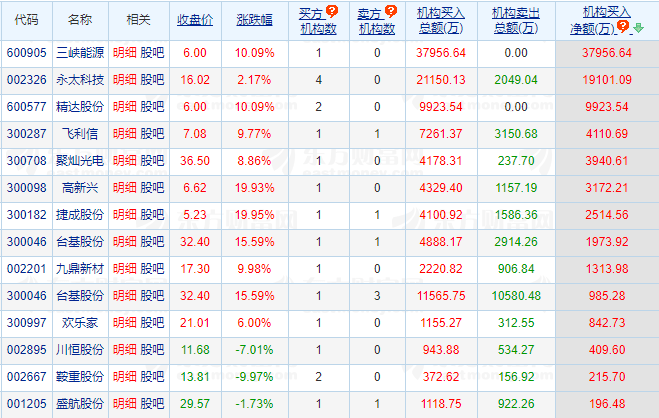Click help icon beside 买方机构数 header
The width and height of the screenshot is (659, 418).
pyautogui.click(x=332, y=11)
